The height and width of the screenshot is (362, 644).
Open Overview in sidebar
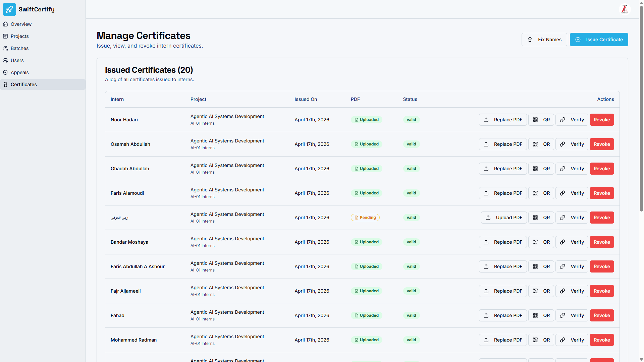(21, 24)
